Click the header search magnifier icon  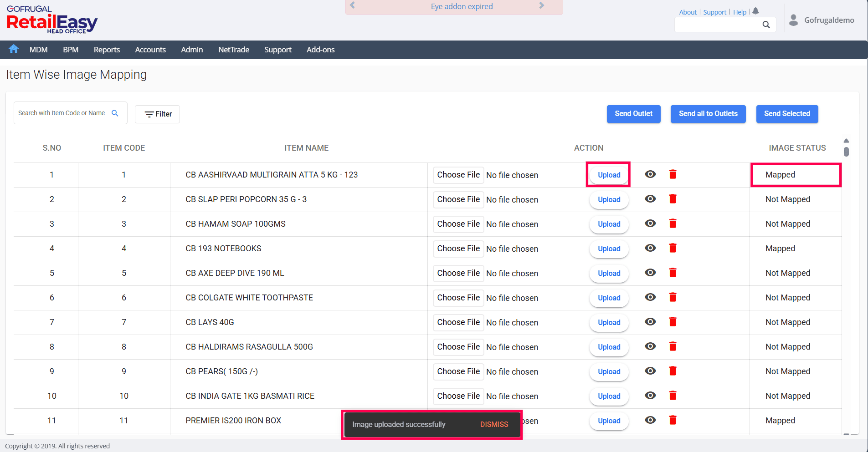pos(766,25)
